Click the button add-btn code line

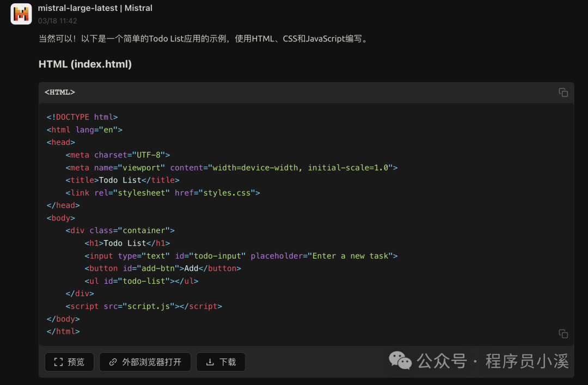point(163,268)
